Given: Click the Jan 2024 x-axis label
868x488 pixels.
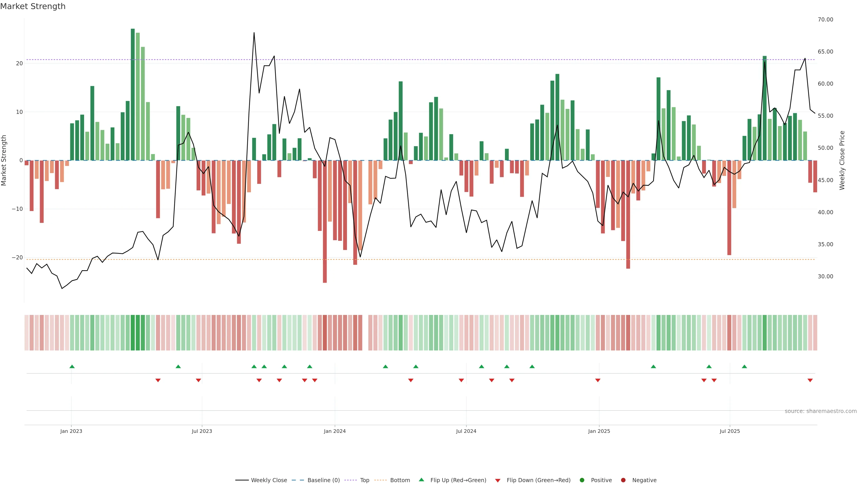Looking at the screenshot, I should point(335,431).
